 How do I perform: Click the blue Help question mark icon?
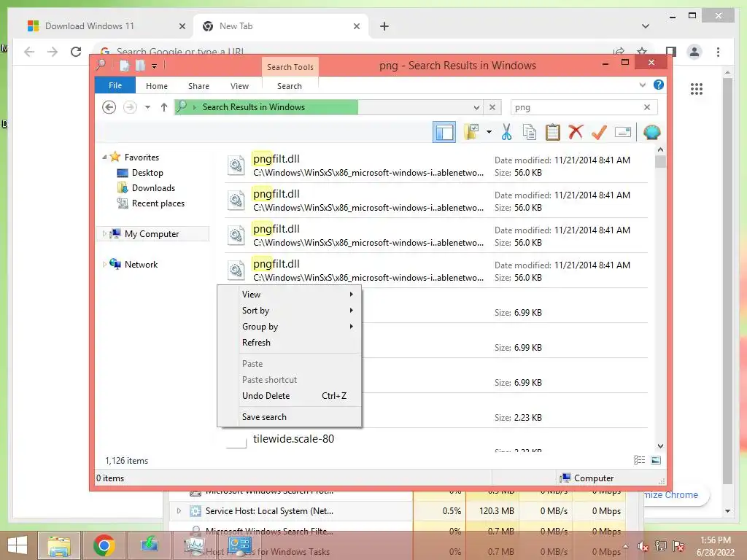click(659, 85)
